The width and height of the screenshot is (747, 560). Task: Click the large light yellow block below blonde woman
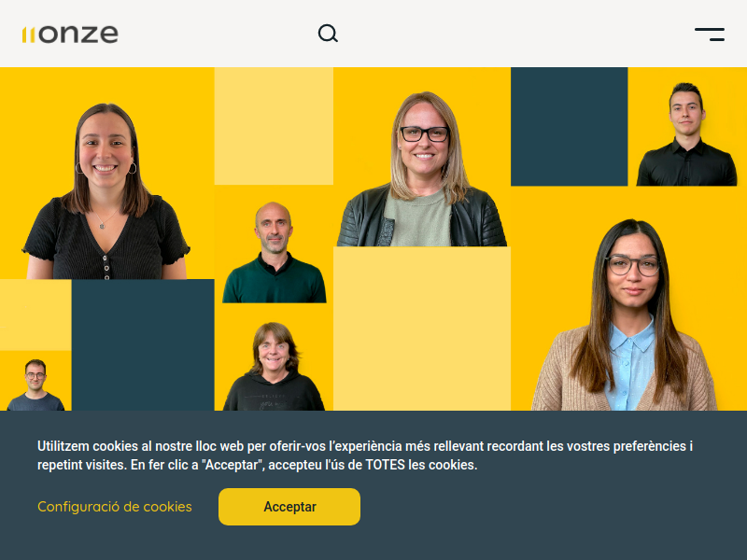click(422, 329)
